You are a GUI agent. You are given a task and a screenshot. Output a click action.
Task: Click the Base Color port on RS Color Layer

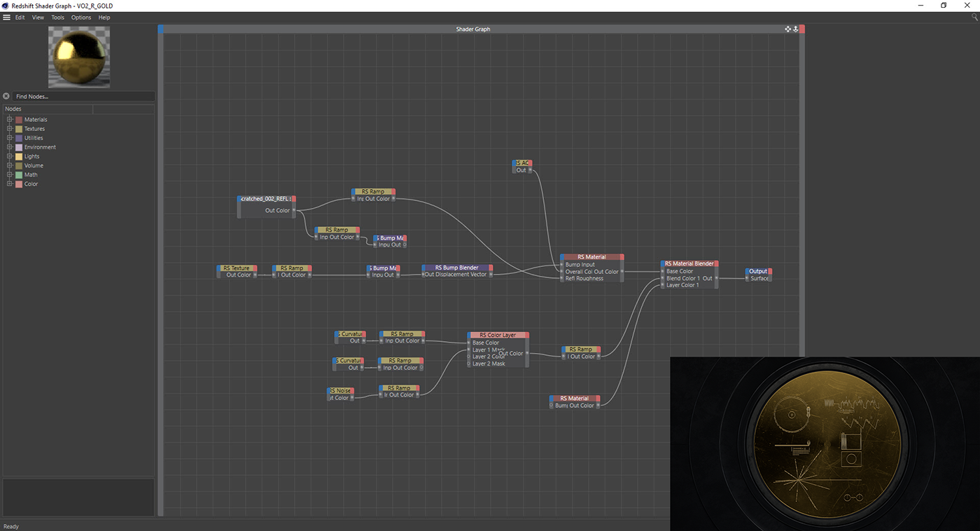(469, 343)
